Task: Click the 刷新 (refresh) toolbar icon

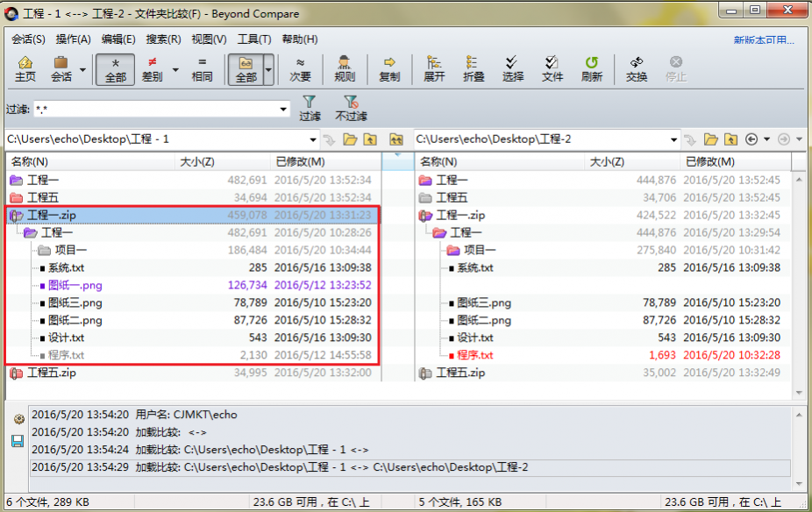Action: click(x=593, y=67)
